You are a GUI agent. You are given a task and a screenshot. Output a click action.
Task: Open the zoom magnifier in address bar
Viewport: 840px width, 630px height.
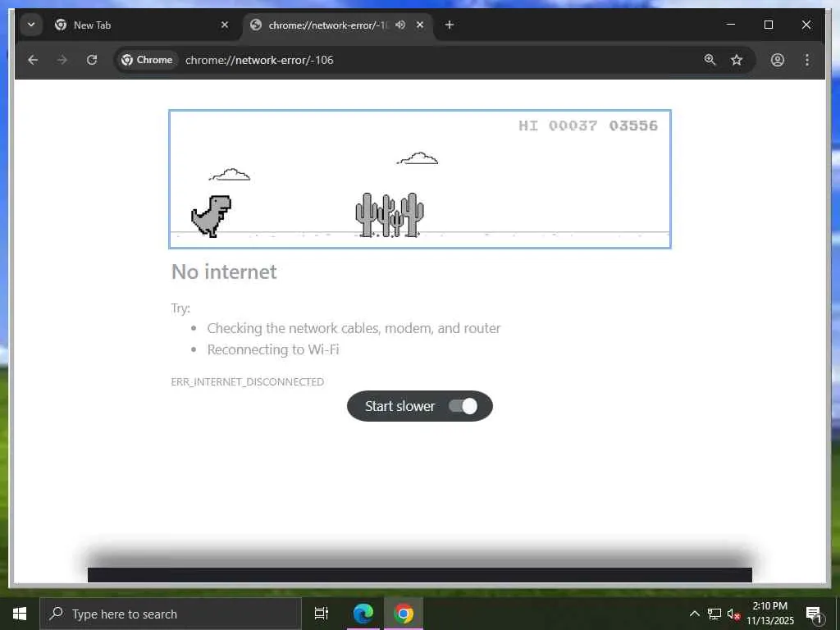710,60
